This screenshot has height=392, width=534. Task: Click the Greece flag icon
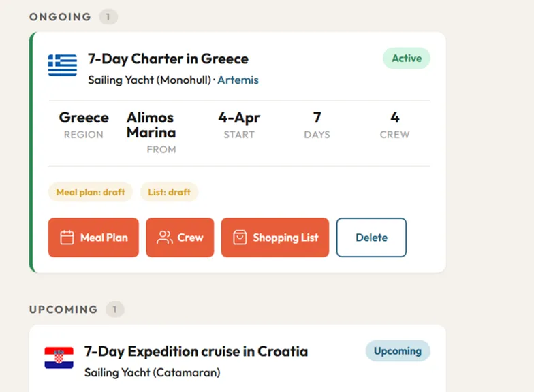[x=62, y=65]
